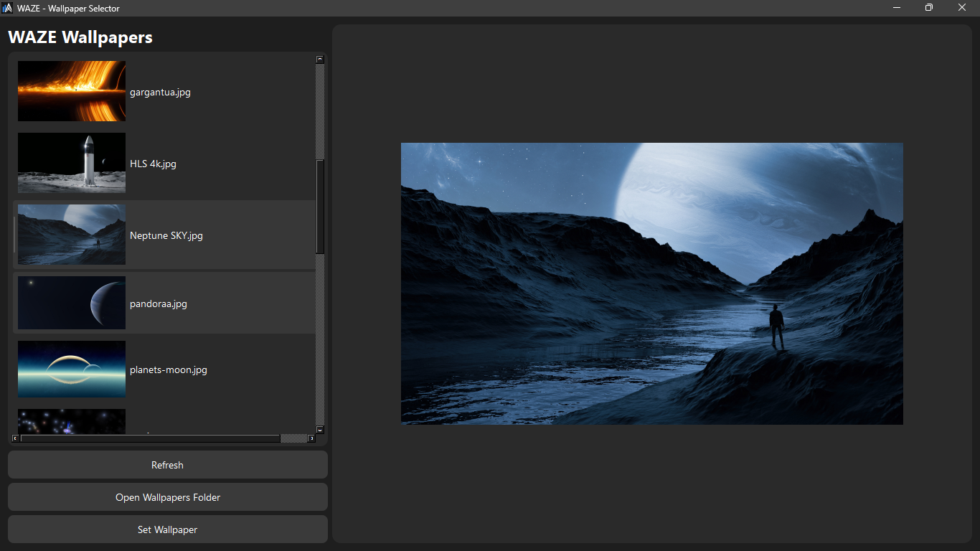Select the planets-moon.jpg thumbnail
The width and height of the screenshot is (980, 551).
coord(72,369)
